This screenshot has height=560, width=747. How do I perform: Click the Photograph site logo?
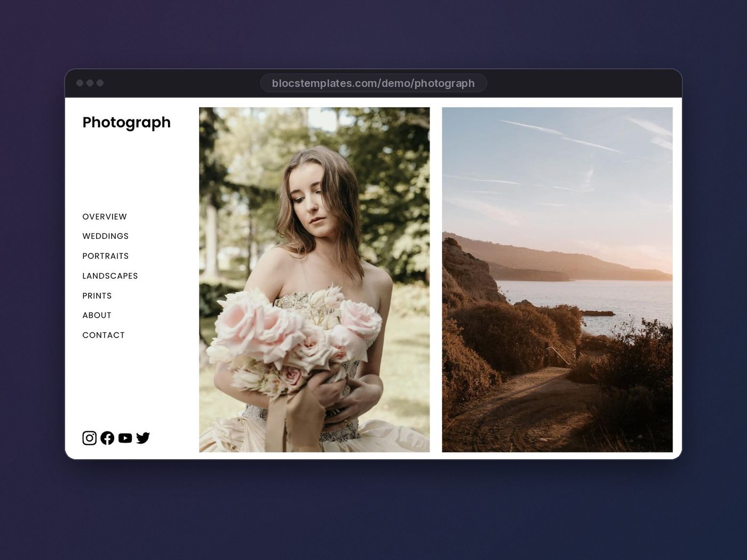click(x=126, y=122)
